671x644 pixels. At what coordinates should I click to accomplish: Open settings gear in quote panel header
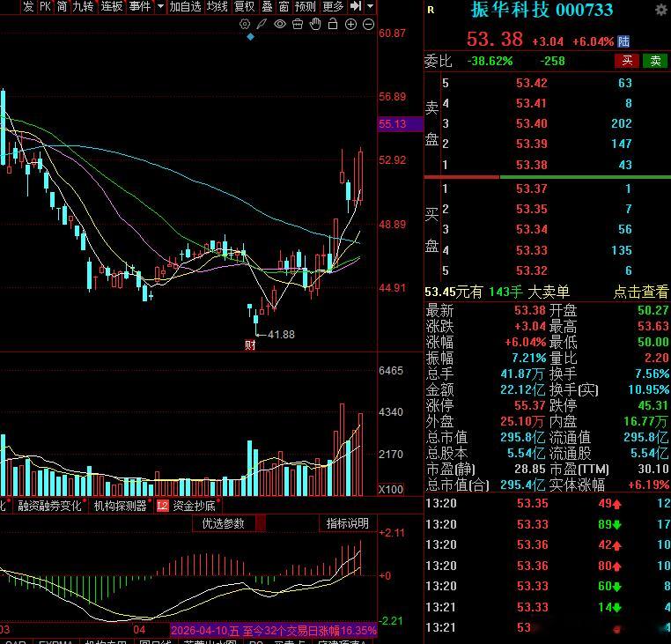(660, 11)
